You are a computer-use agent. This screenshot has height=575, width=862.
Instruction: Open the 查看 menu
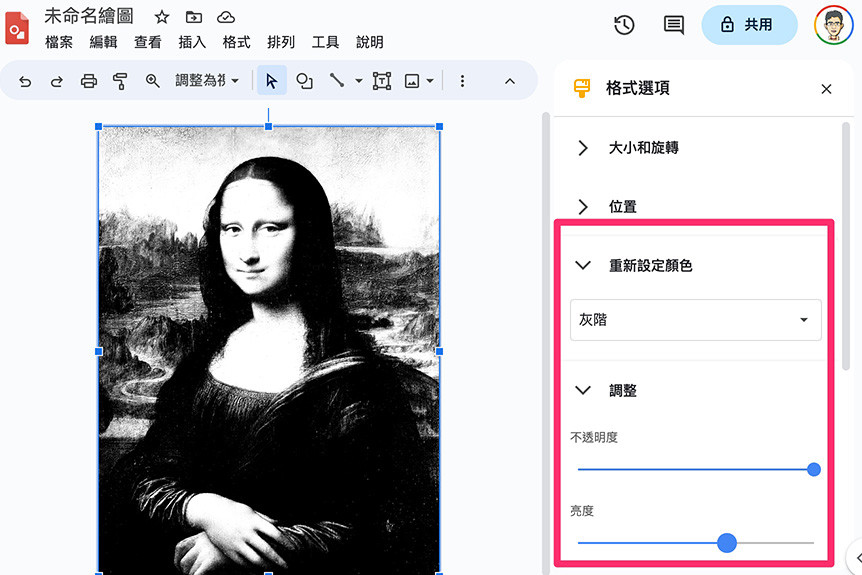pyautogui.click(x=147, y=42)
